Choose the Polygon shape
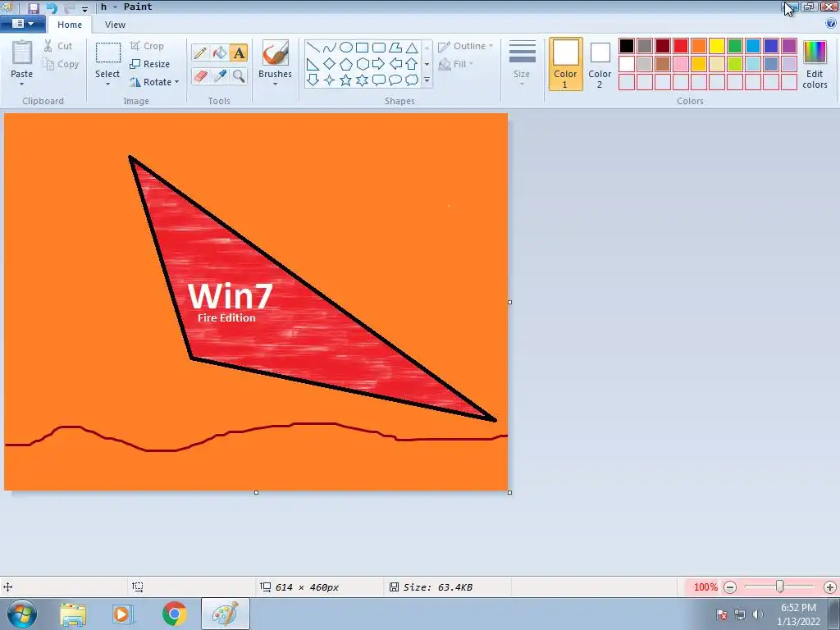 tap(395, 48)
